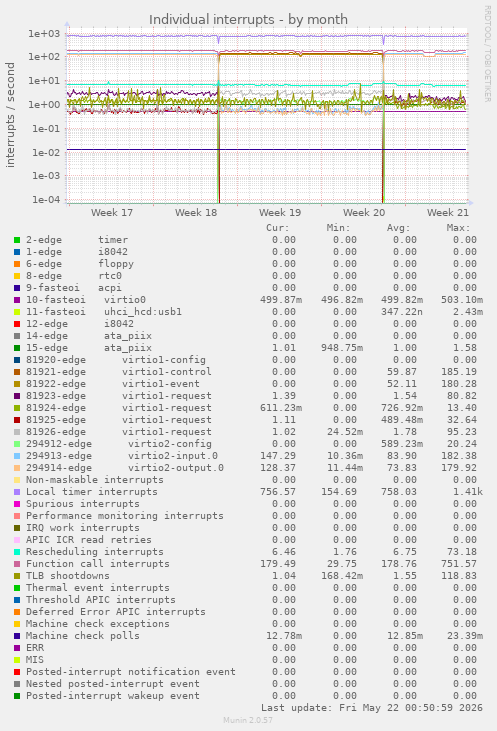Click the Last update timestamp text
The height and width of the screenshot is (731, 497).
[x=372, y=708]
